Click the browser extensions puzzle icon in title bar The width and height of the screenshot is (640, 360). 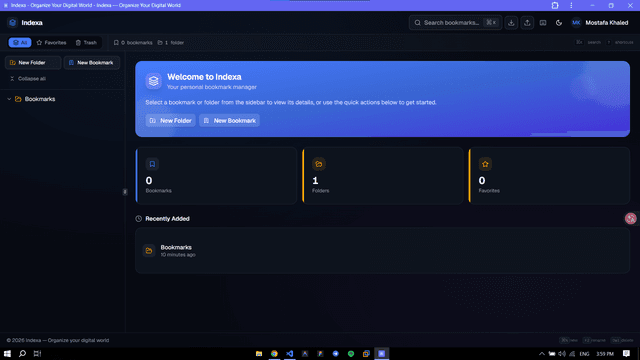click(555, 5)
